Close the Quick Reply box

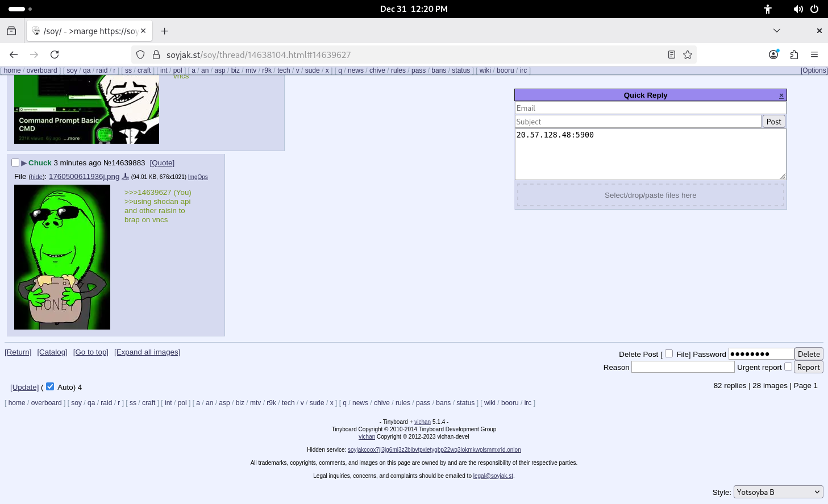coord(781,95)
